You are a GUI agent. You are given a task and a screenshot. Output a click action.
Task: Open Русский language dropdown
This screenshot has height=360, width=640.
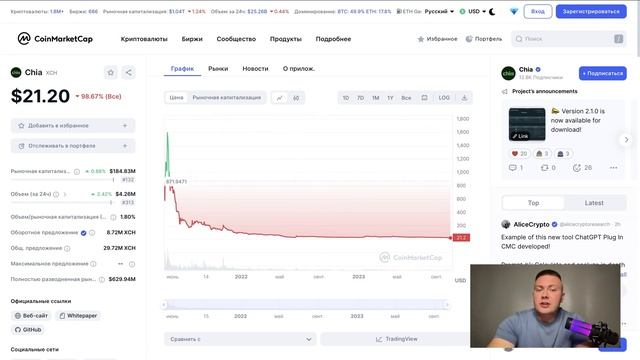[439, 11]
